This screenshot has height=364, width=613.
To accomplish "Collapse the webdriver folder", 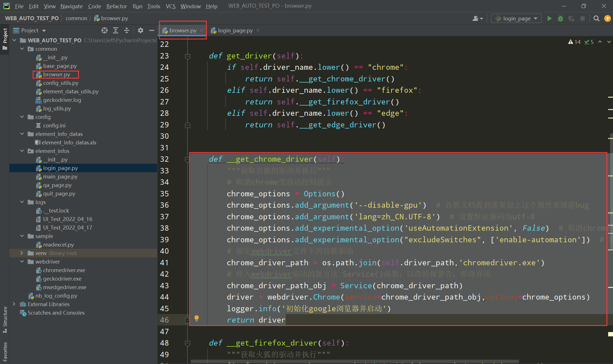I will pos(22,262).
